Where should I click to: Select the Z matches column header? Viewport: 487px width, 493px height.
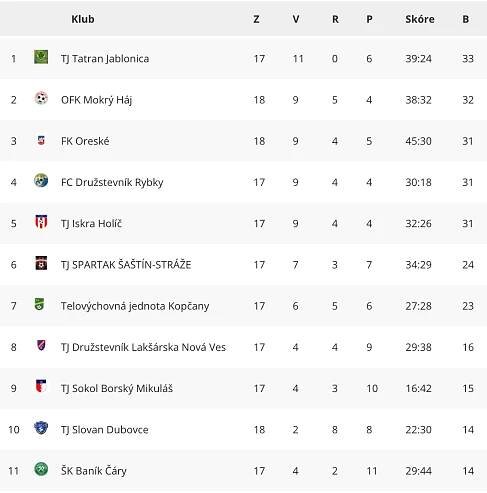click(256, 19)
